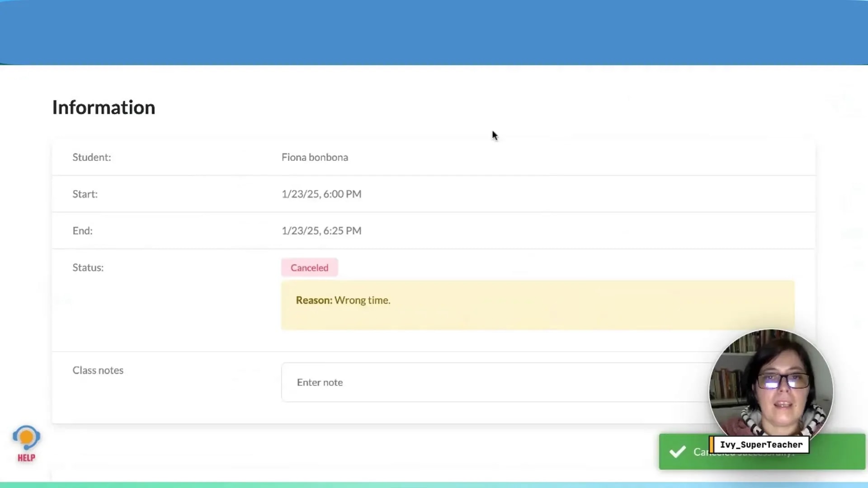Screen dimensions: 868x488
Task: Click the Start: row label
Action: (x=85, y=194)
